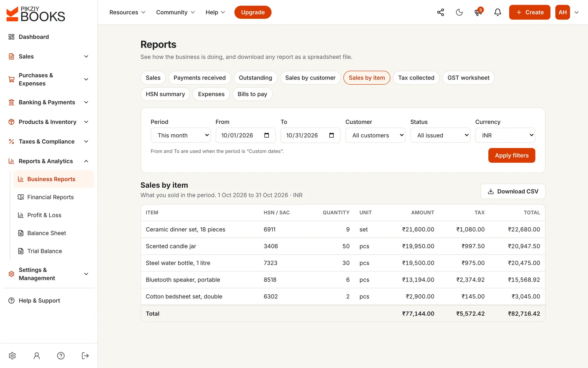Switch to the Payments received tab

pyautogui.click(x=200, y=78)
